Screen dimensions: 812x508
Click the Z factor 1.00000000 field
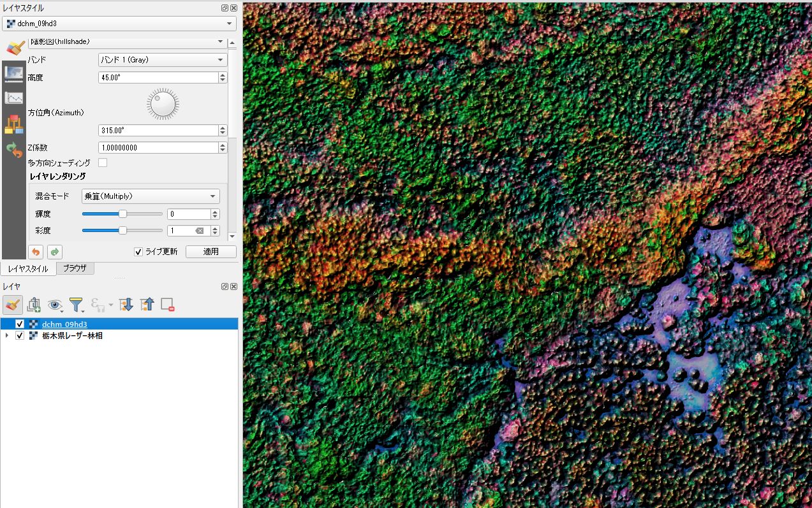click(158, 147)
